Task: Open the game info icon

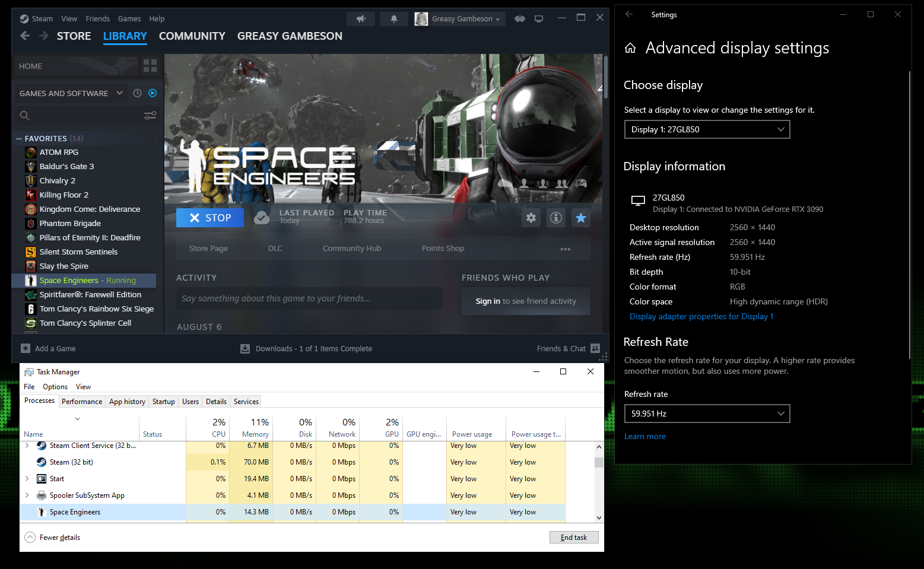Action: (556, 218)
